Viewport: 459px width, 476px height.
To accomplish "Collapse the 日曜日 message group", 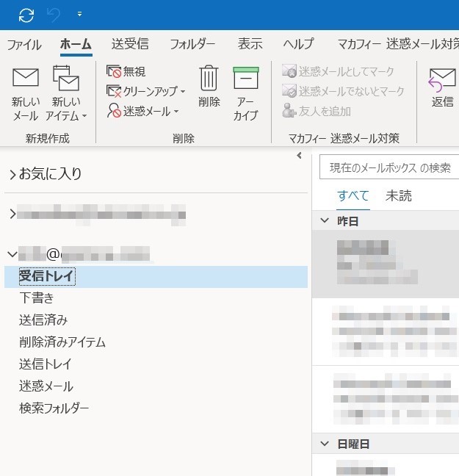I will point(325,444).
